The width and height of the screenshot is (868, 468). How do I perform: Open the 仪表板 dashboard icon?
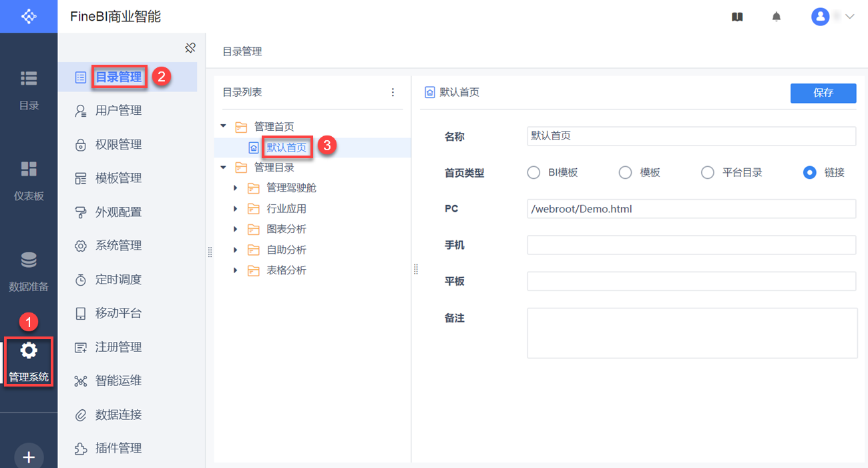[x=29, y=169]
